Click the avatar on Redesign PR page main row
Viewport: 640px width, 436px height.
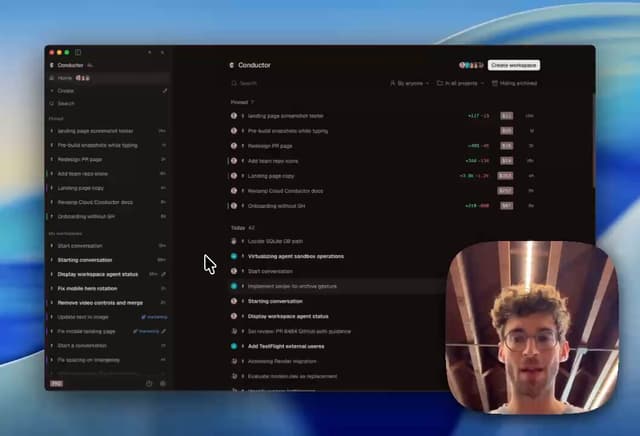click(234, 146)
